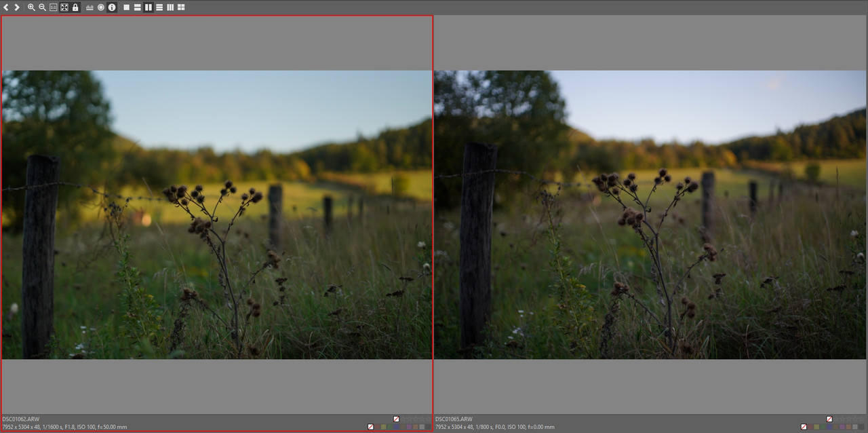Image resolution: width=868 pixels, height=433 pixels.
Task: Toggle fit-to-window zoom icon
Action: coord(64,7)
